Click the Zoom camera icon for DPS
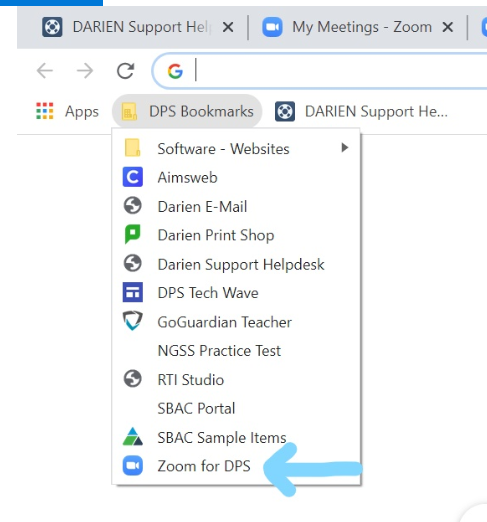The height and width of the screenshot is (522, 487). coord(133,466)
